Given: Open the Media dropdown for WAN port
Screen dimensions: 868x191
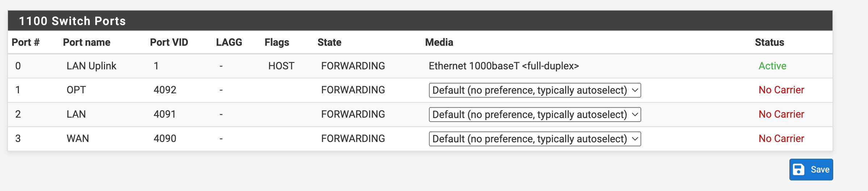Looking at the screenshot, I should (535, 139).
